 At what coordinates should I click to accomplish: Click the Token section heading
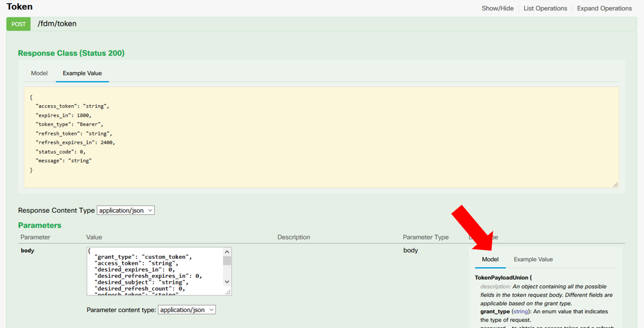(19, 7)
